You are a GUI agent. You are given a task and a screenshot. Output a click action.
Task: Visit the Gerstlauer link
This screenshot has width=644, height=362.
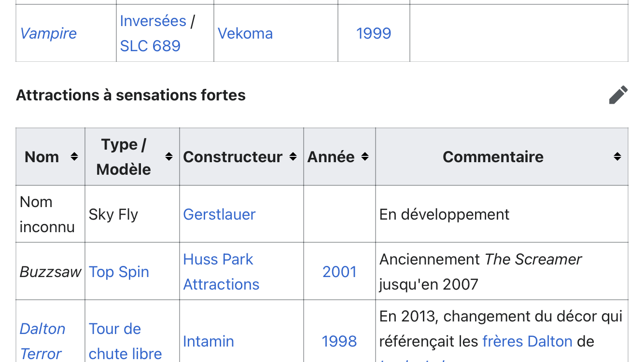tap(219, 215)
